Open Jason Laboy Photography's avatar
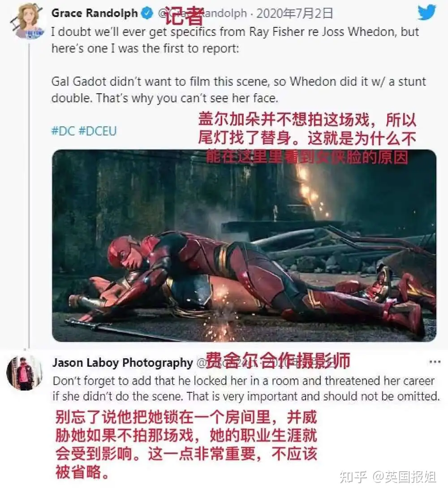The image size is (448, 495). pos(25,373)
